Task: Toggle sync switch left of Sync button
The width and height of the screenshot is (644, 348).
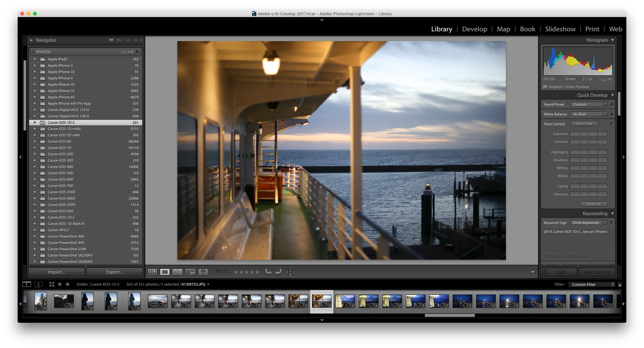Action: (x=544, y=272)
